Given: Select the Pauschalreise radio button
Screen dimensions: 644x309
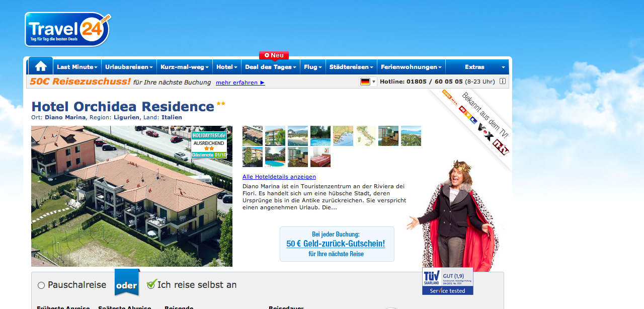Looking at the screenshot, I should (x=41, y=285).
